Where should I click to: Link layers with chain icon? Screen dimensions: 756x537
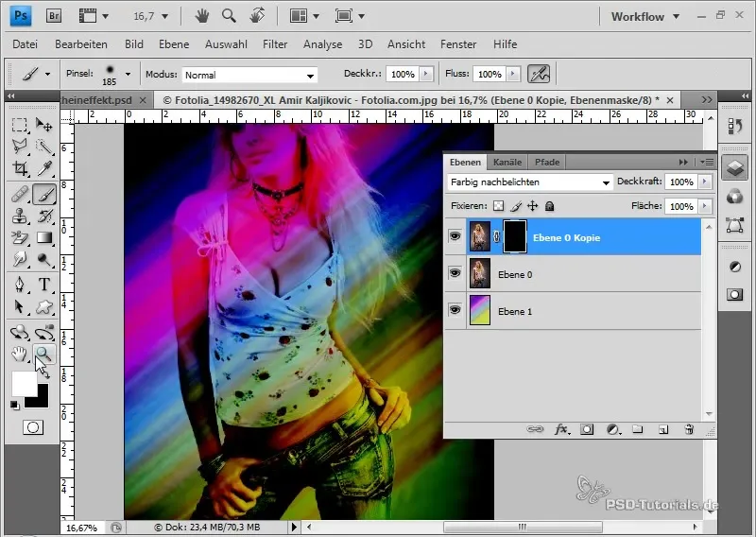coord(535,429)
